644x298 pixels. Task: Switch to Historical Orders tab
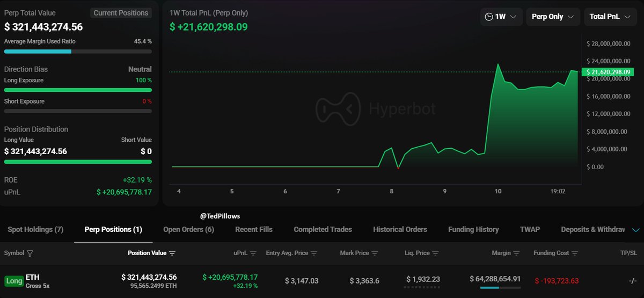click(400, 229)
